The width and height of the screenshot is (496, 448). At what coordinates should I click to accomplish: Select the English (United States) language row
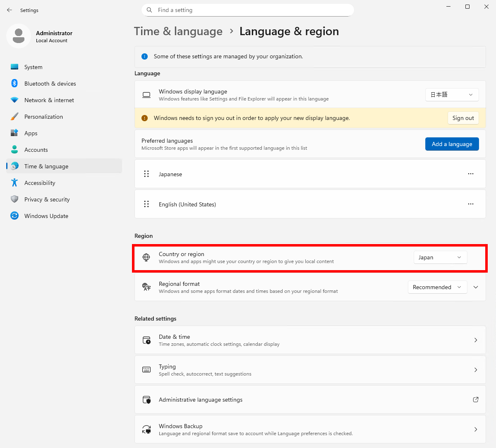coord(310,204)
